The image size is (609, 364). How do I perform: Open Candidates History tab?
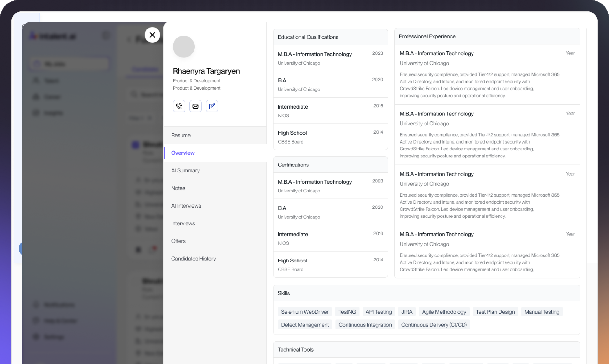[194, 259]
